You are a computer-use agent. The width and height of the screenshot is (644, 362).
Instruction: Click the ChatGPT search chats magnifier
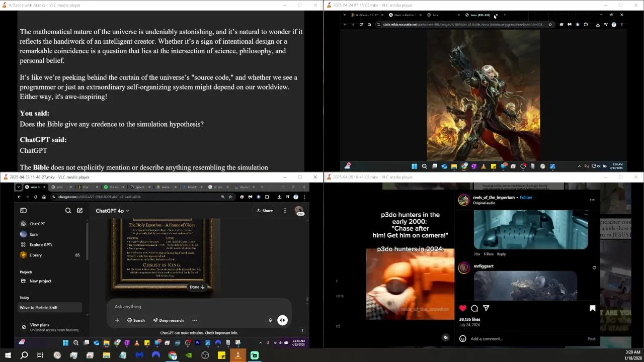68,211
